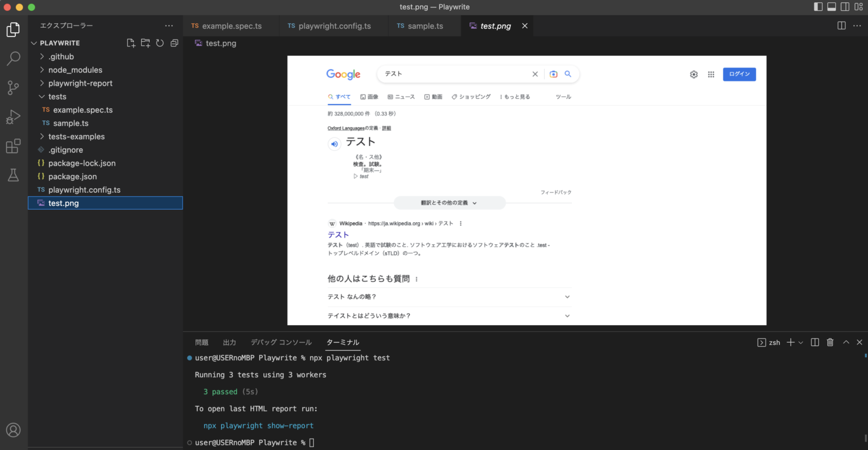Open the Source Control view
Image resolution: width=868 pixels, height=450 pixels.
coord(13,88)
